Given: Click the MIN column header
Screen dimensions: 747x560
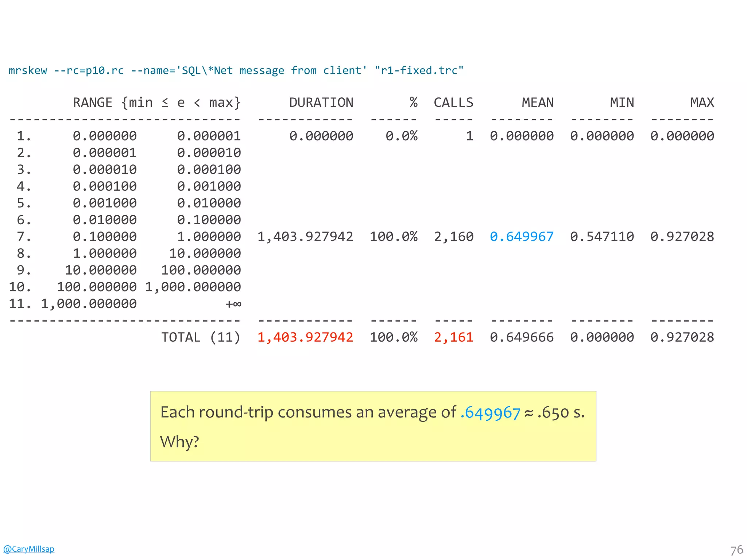Looking at the screenshot, I should click(622, 102).
